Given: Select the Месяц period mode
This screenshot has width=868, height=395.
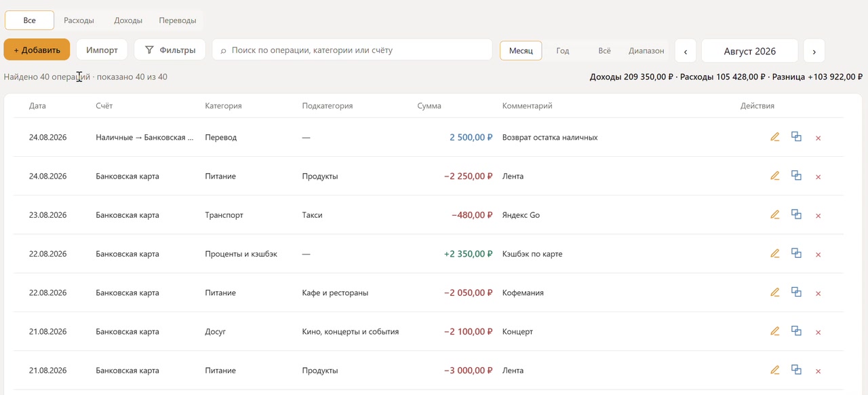Looking at the screenshot, I should pyautogui.click(x=521, y=51).
